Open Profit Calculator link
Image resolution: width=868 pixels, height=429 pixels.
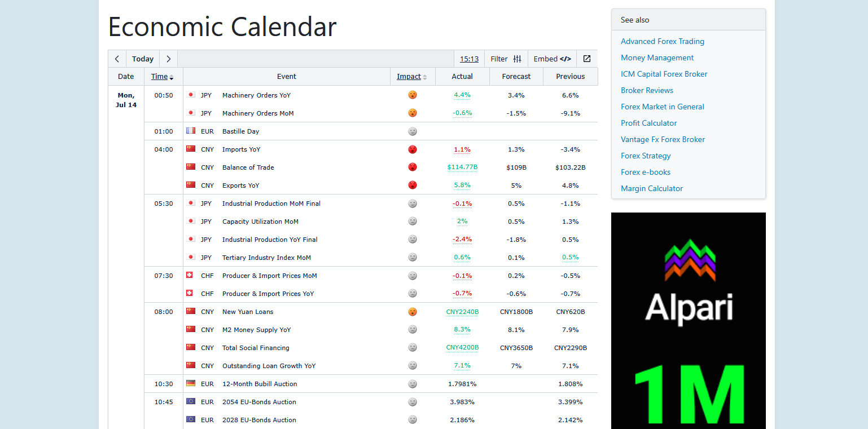click(x=649, y=123)
